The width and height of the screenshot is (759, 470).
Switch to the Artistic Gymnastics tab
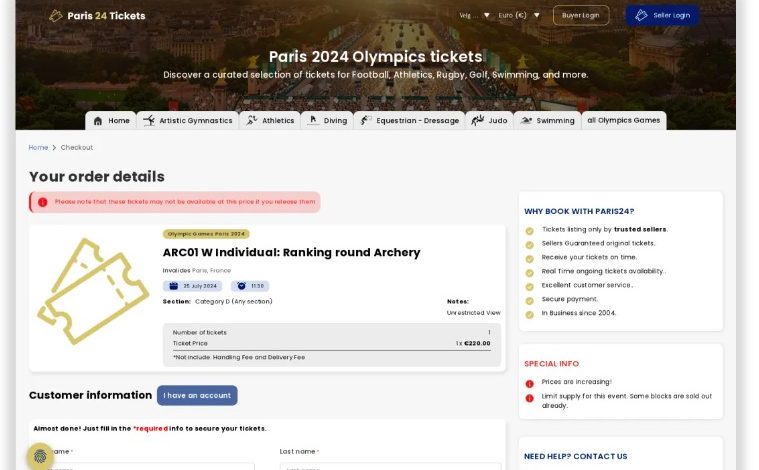pyautogui.click(x=187, y=121)
